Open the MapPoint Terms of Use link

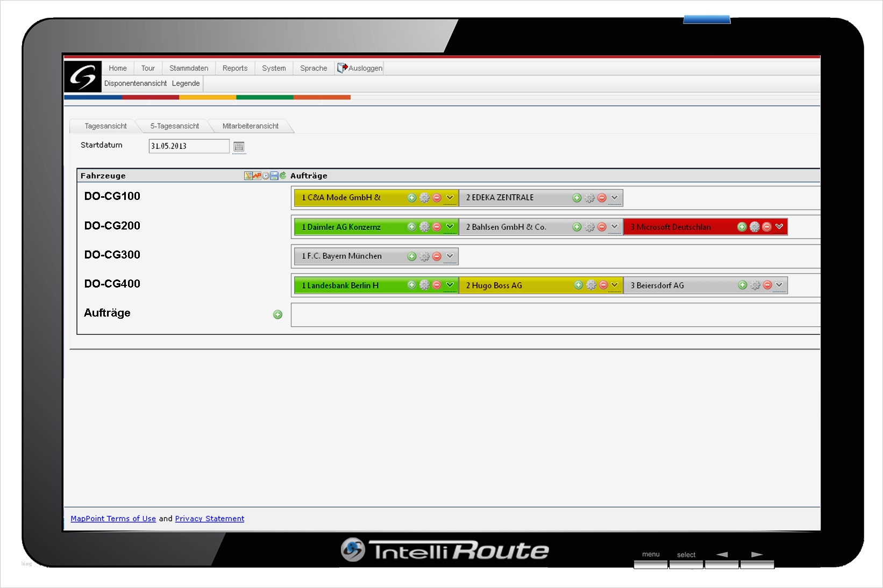[113, 519]
